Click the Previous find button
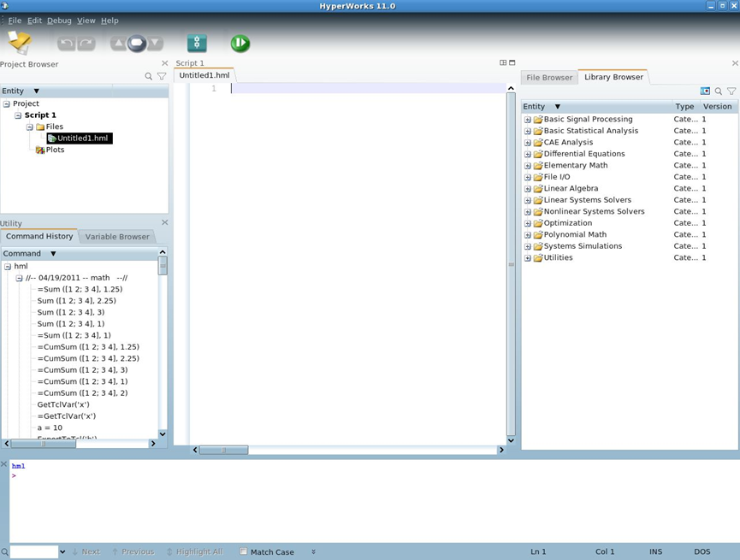This screenshot has width=740, height=560. click(133, 551)
